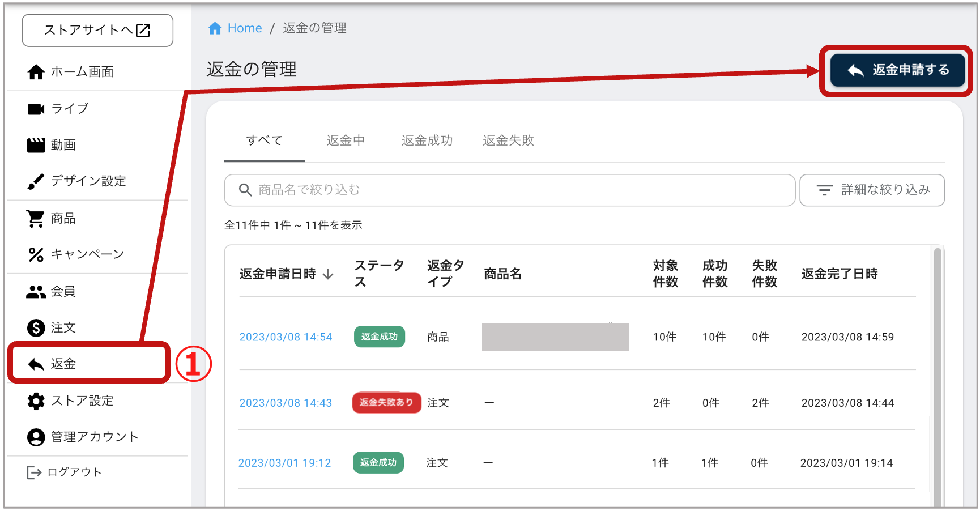
Task: Click the video camera icon for ライブ
Action: [36, 109]
